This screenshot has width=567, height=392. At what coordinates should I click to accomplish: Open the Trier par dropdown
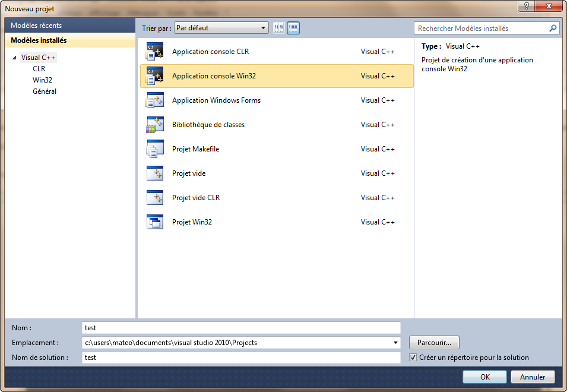[x=221, y=28]
